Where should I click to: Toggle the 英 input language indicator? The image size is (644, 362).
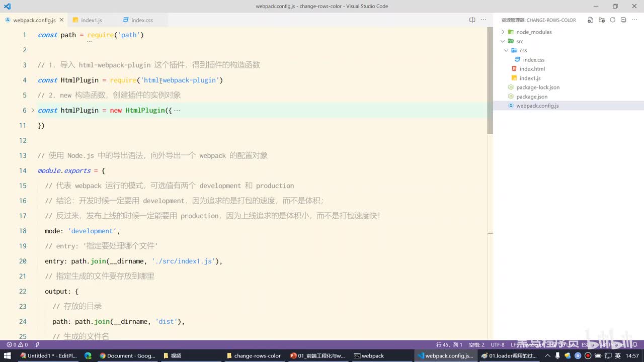click(618, 355)
